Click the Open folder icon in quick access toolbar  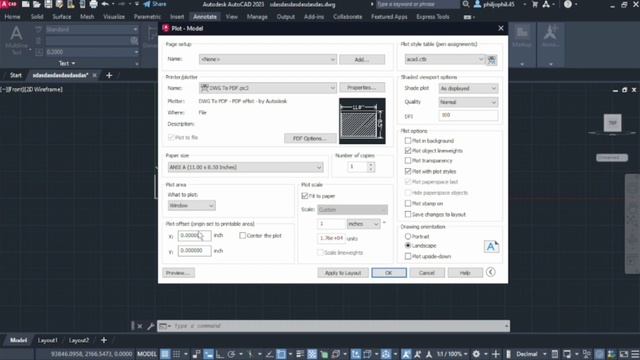coord(36,4)
